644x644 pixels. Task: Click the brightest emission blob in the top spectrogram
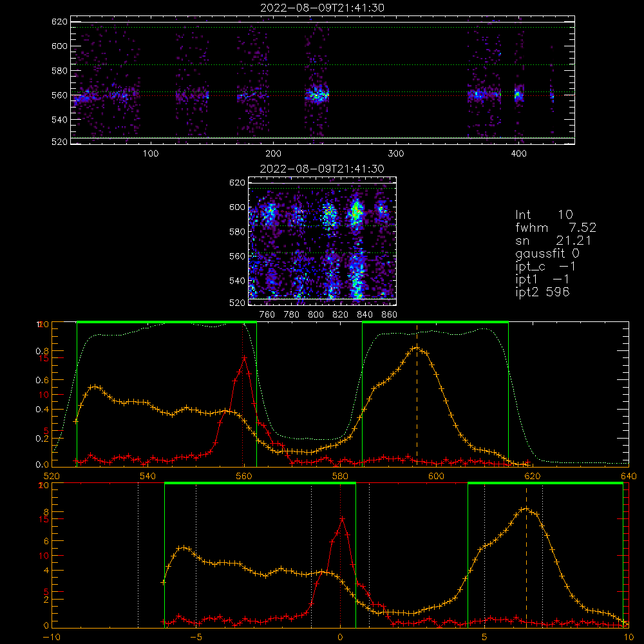pos(317,96)
